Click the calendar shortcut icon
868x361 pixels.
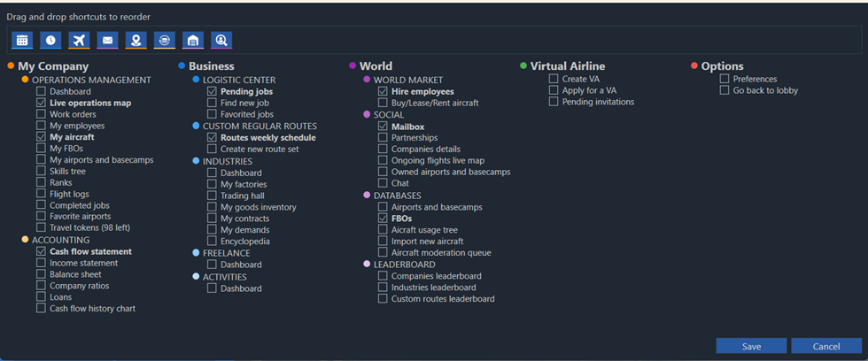[22, 40]
